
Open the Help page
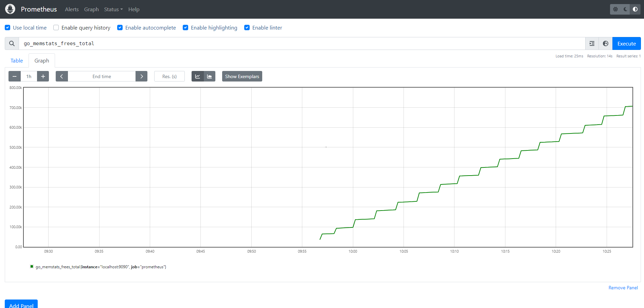[x=134, y=9]
